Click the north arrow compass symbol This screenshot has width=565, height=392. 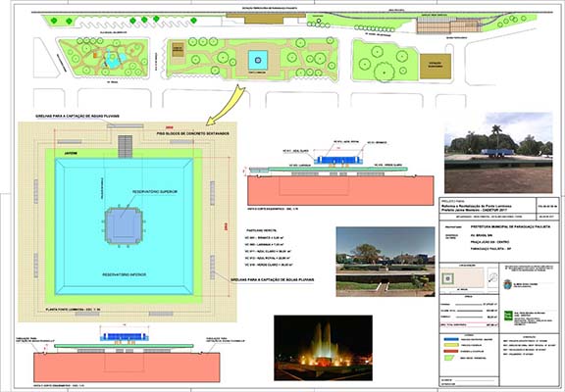492,277
